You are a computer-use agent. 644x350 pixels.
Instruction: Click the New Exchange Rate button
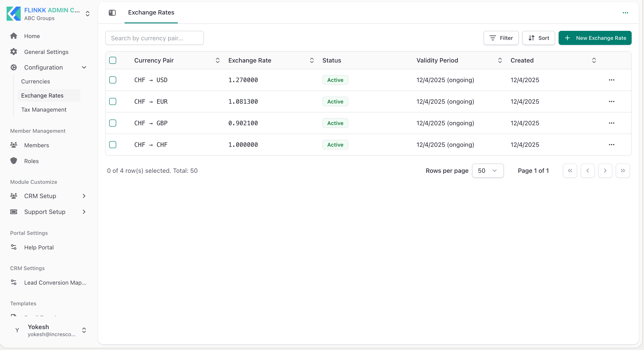595,38
